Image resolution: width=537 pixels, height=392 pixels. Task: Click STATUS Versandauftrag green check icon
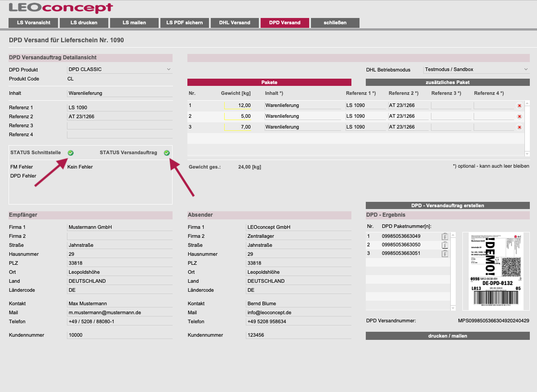click(167, 153)
